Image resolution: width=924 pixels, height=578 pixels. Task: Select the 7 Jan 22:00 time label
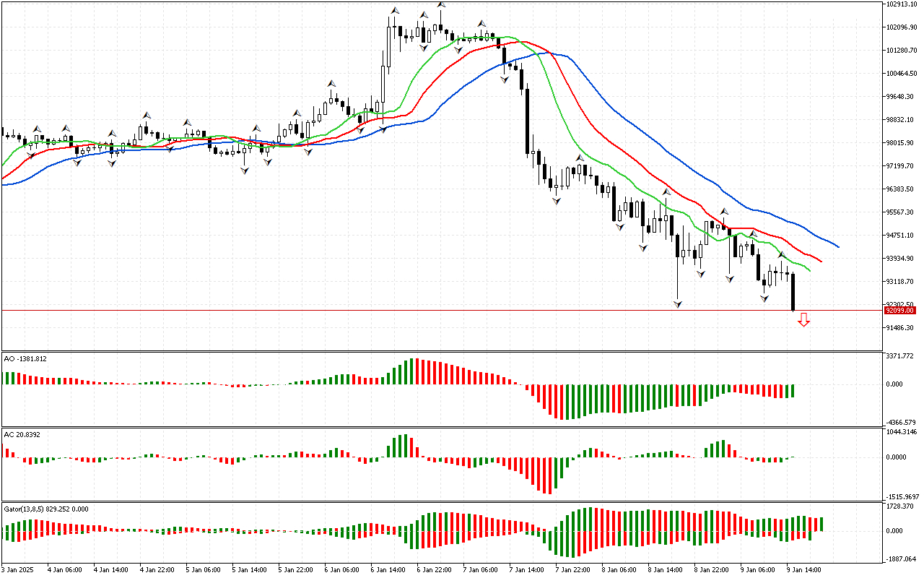[573, 569]
